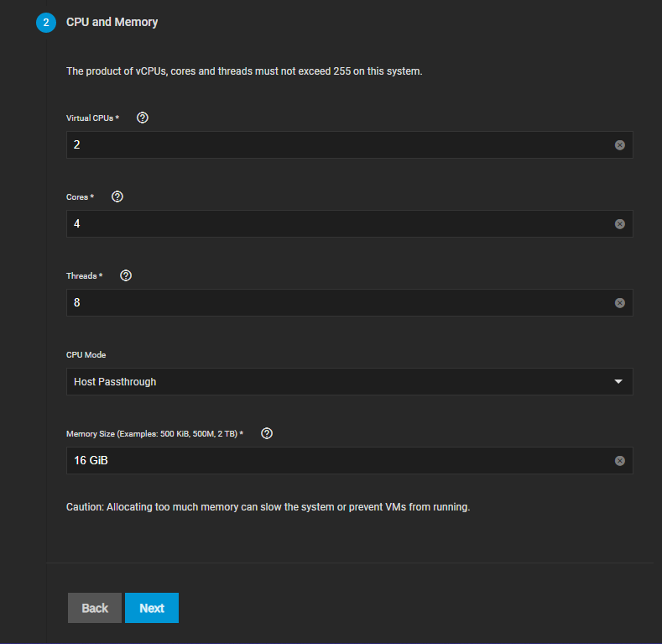Clear the Virtual CPUs value
This screenshot has width=662, height=644.
[x=619, y=145]
